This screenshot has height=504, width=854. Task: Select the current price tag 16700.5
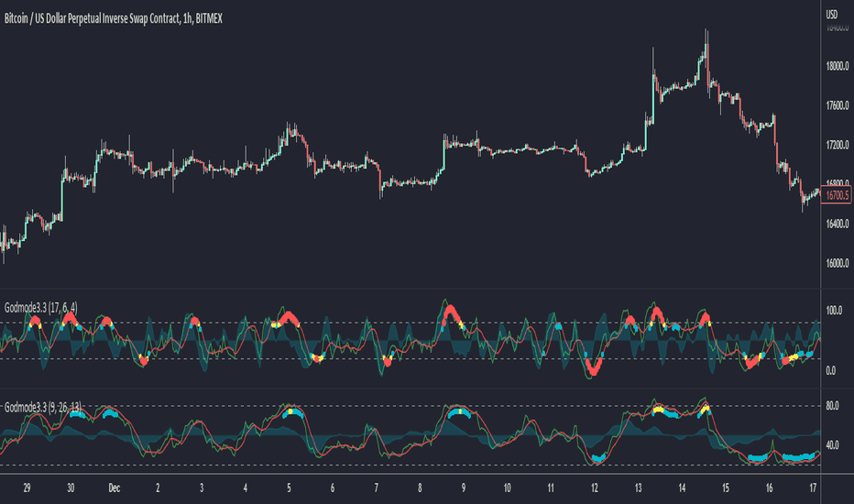[836, 195]
